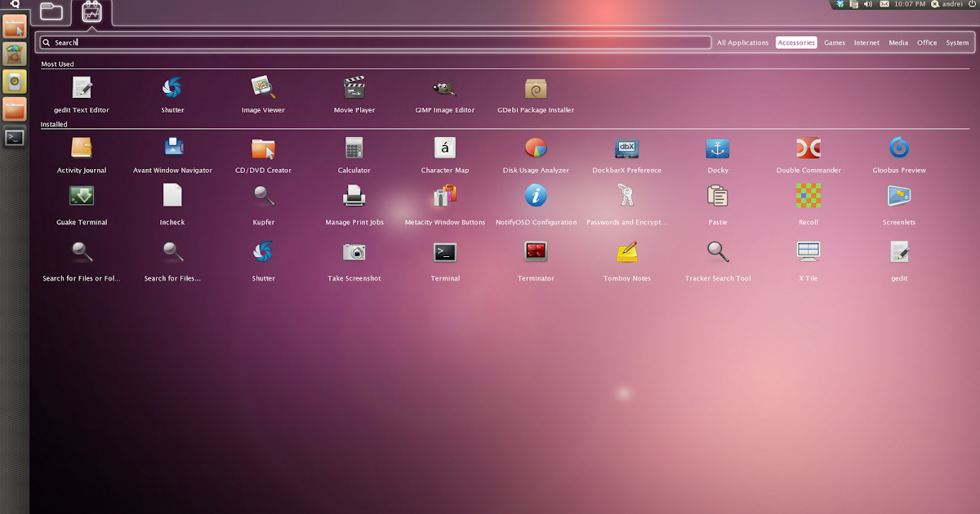Open the volume indicator menu

(x=867, y=4)
